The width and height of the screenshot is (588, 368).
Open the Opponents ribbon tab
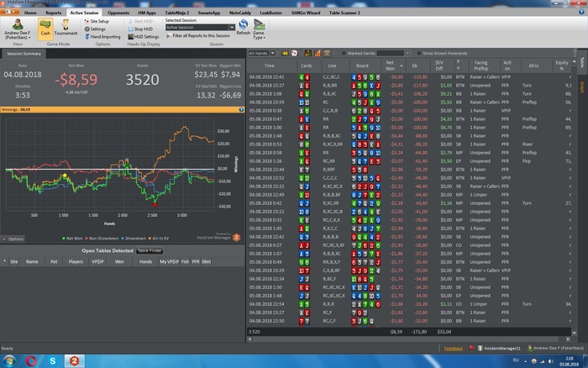tap(119, 13)
